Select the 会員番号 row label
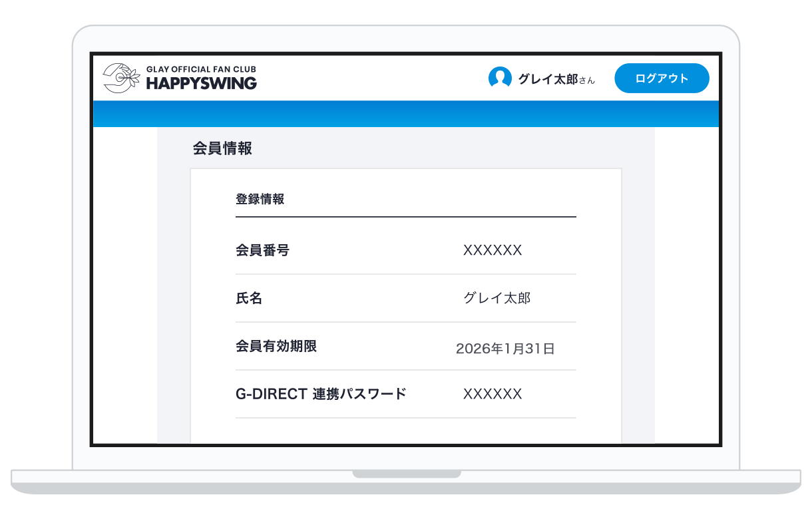812x519 pixels. point(262,250)
